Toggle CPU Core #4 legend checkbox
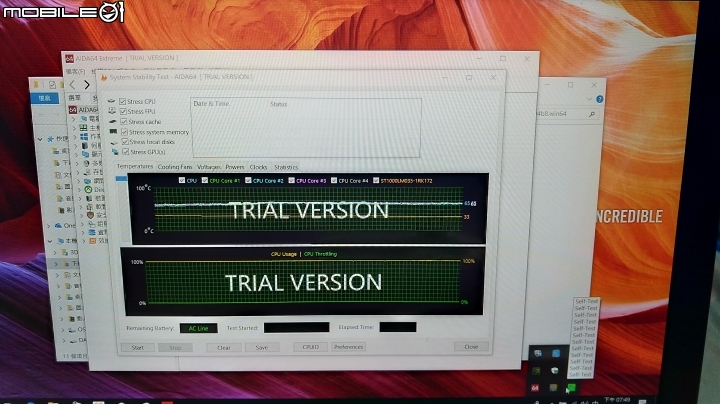Screen dimensions: 720x404 (x=334, y=180)
